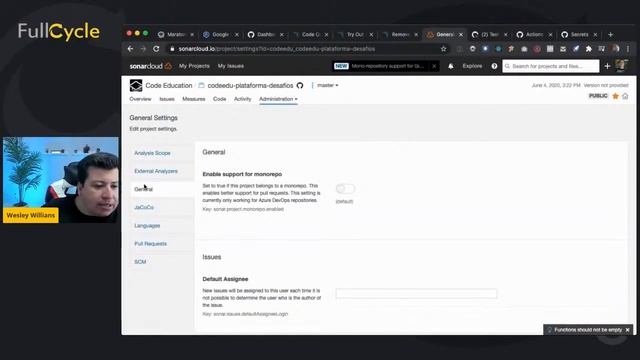Screen dimensions: 640x360
Task: Switch to the Activity tab
Action: tap(242, 99)
